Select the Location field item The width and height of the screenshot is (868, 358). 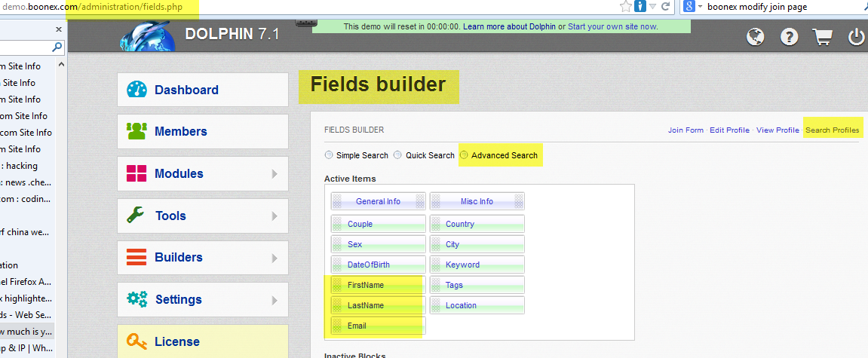click(477, 305)
